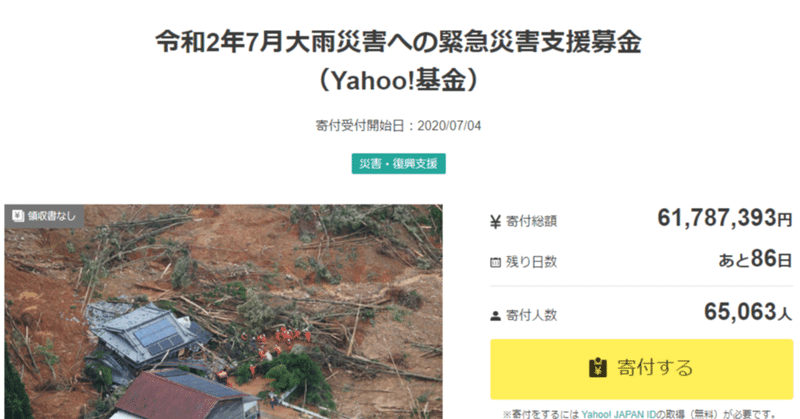This screenshot has width=800, height=419.
Task: Click the あと86日 remaining days value
Action: tap(755, 259)
